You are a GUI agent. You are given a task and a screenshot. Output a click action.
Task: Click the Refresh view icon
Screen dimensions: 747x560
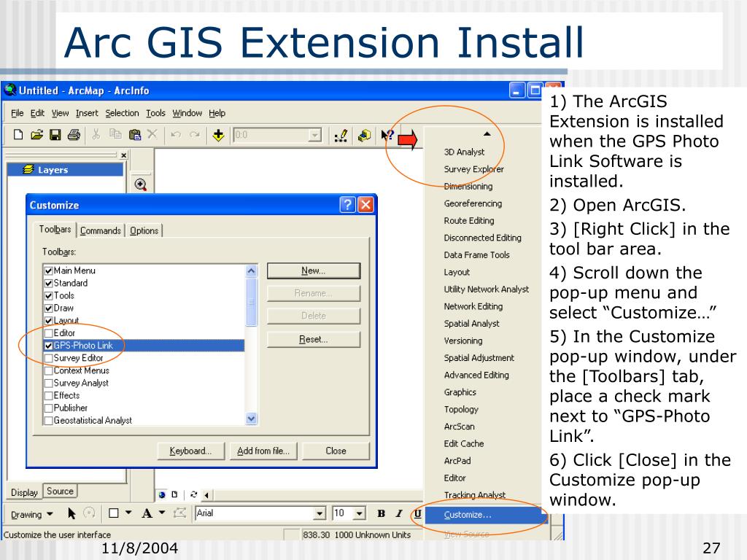pos(193,494)
